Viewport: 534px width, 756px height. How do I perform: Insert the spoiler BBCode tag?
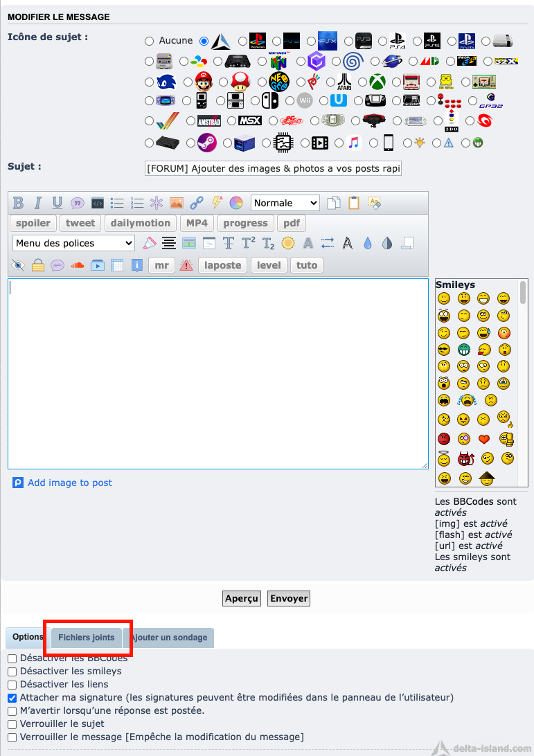33,223
